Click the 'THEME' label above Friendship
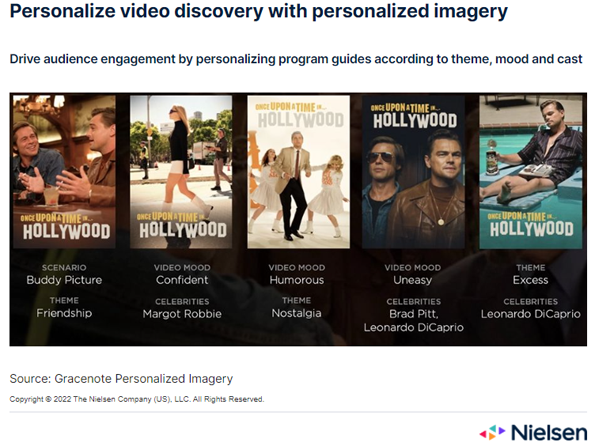This screenshot has width=595, height=446. (64, 301)
